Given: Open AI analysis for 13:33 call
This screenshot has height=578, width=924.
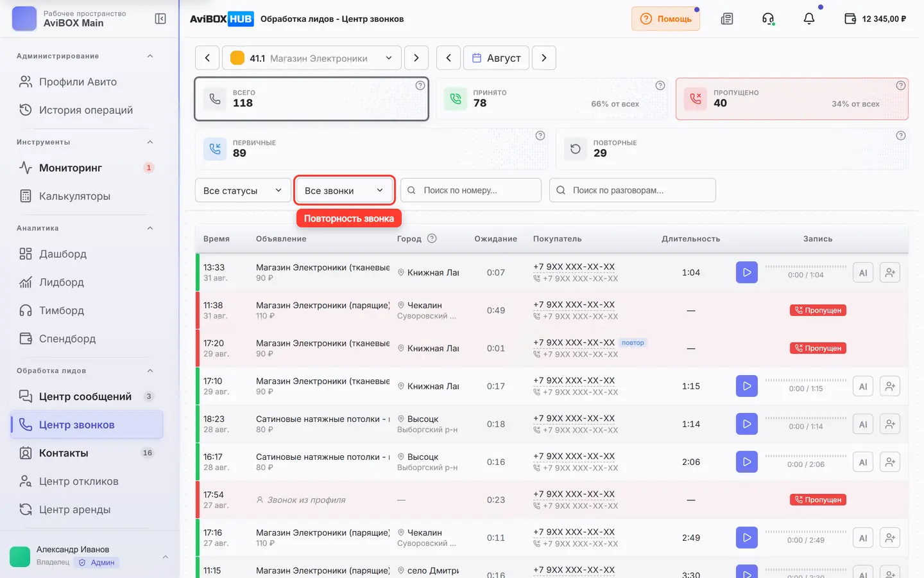Looking at the screenshot, I should point(863,272).
